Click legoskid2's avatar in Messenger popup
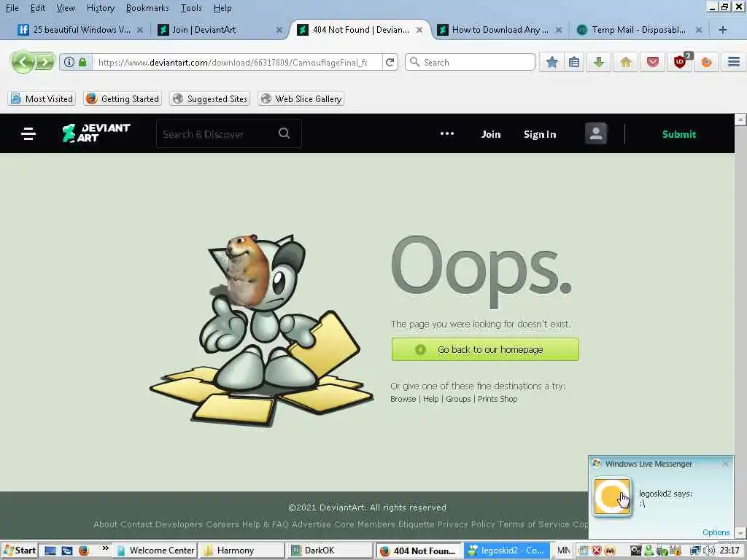 612,497
